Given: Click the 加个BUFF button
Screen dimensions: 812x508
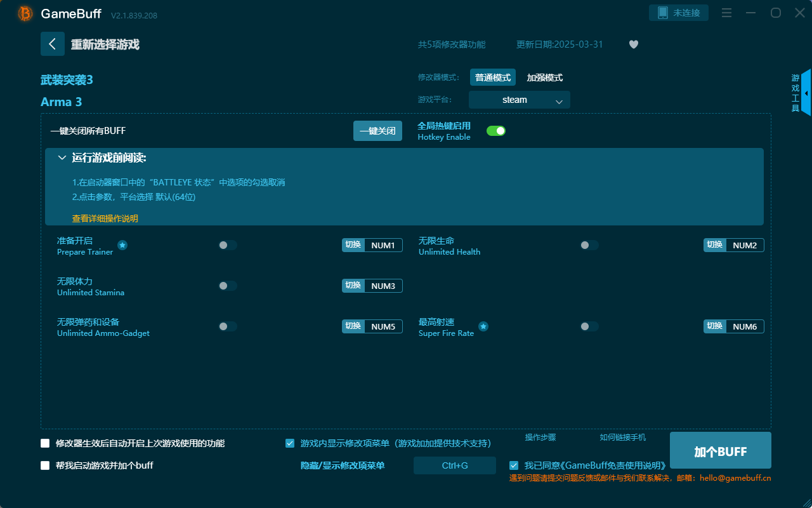Looking at the screenshot, I should [720, 450].
